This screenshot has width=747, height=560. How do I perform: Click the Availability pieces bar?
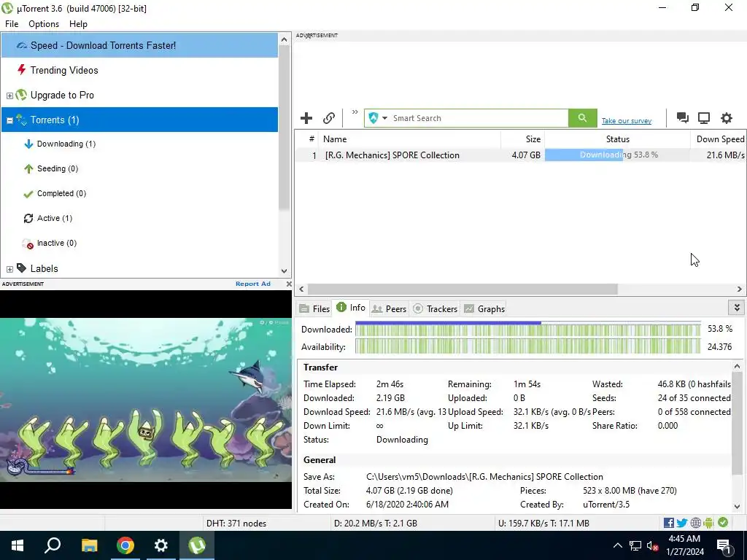click(x=528, y=346)
